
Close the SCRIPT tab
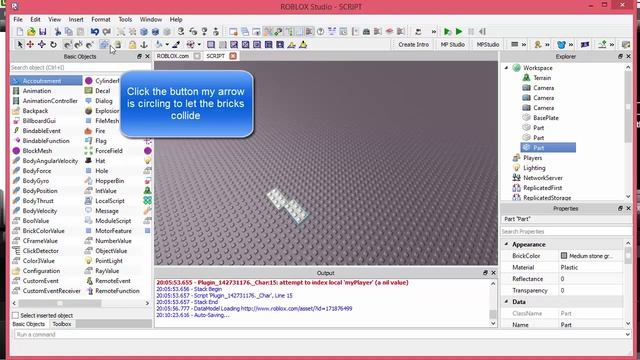pyautogui.click(x=233, y=56)
